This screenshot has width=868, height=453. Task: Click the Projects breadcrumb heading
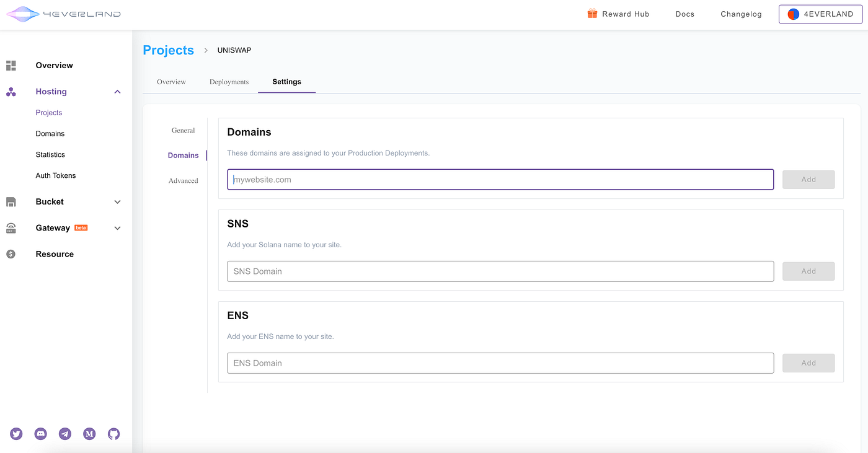pyautogui.click(x=168, y=50)
